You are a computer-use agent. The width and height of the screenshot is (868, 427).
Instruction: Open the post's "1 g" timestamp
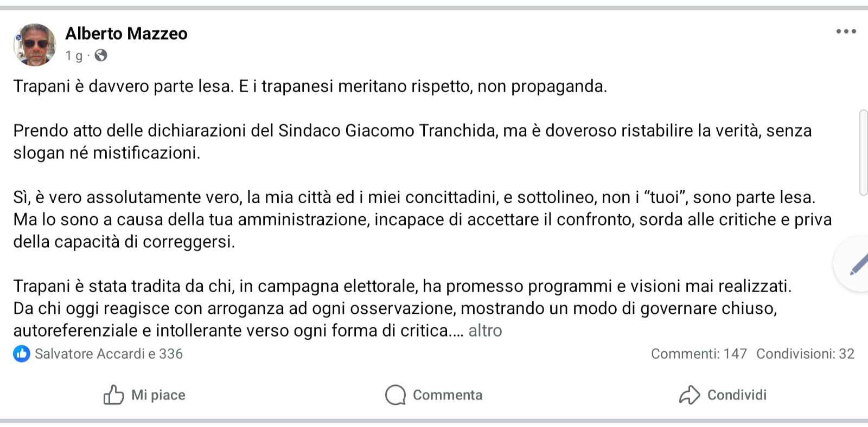pyautogui.click(x=74, y=56)
